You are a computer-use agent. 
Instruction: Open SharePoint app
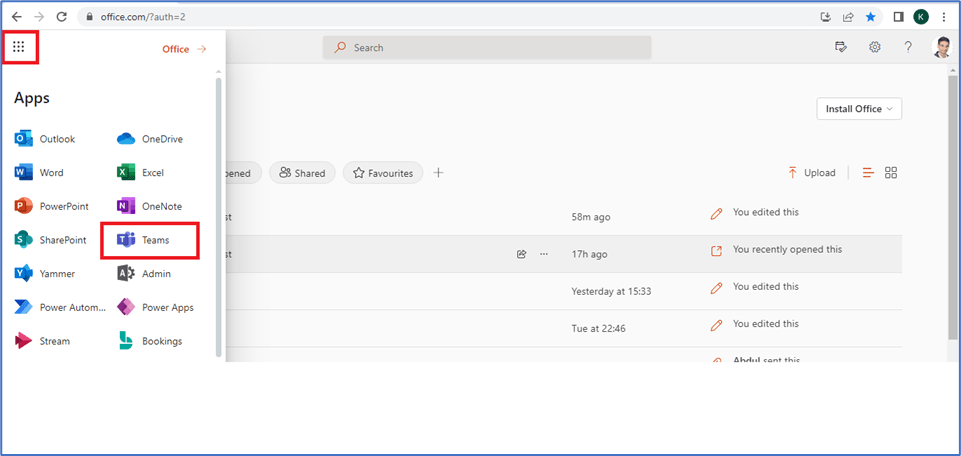pos(50,240)
